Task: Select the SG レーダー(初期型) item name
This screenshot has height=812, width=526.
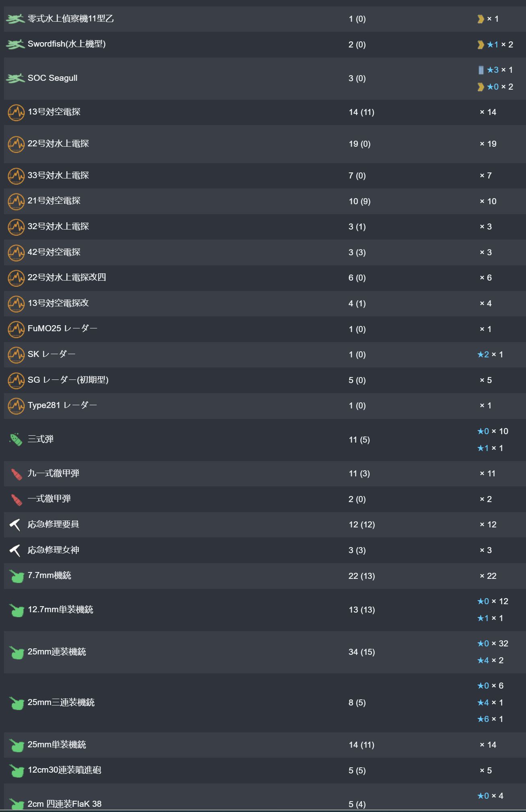Action: (x=68, y=380)
